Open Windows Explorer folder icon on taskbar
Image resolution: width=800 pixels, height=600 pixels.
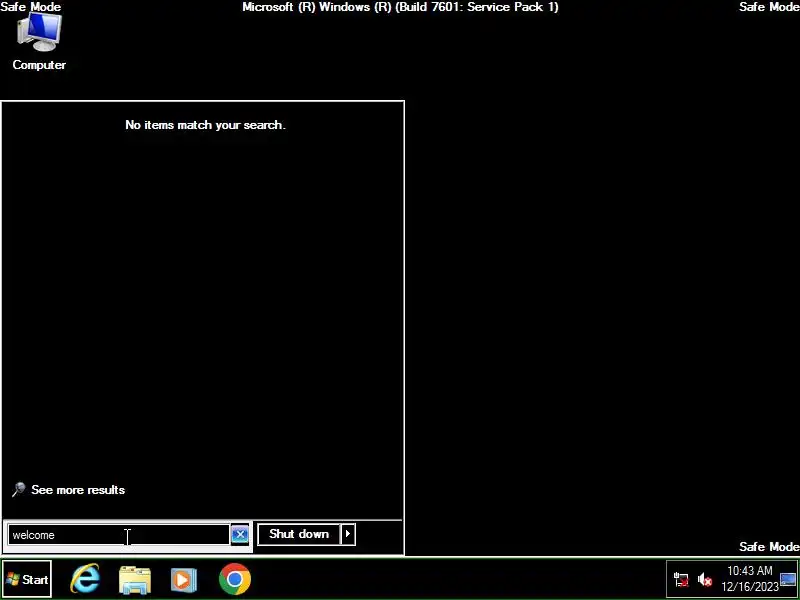click(135, 580)
